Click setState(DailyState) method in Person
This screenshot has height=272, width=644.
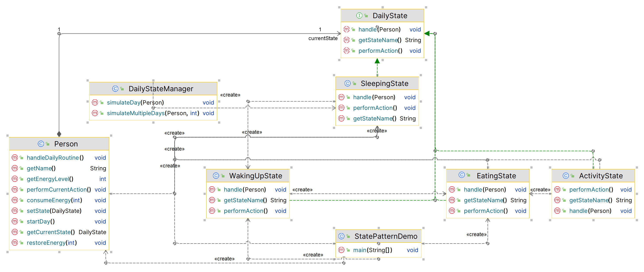[54, 211]
